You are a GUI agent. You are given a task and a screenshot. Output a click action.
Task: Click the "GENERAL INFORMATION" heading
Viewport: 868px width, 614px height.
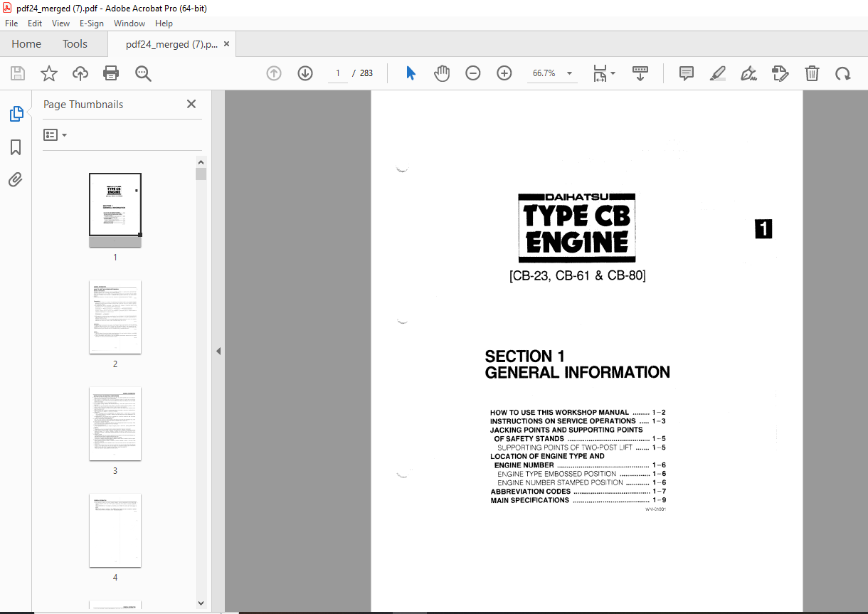click(577, 372)
